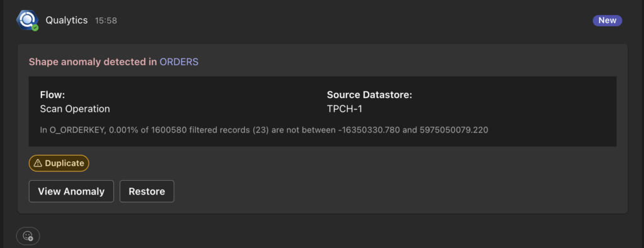This screenshot has width=644, height=248.
Task: Select the TPCH-1 datastore value
Action: click(x=344, y=109)
